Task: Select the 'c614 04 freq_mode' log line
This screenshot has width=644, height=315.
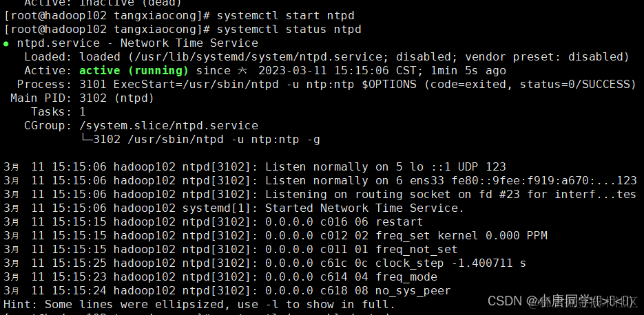Action: [220, 277]
